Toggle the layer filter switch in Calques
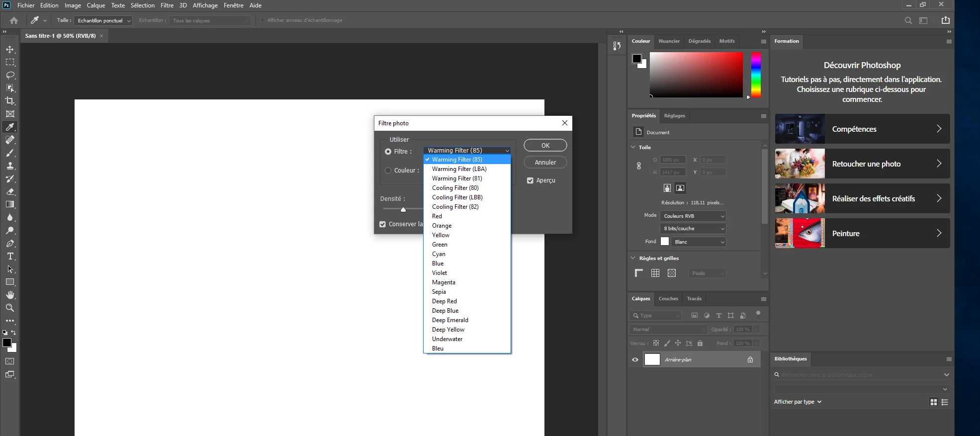The width and height of the screenshot is (980, 436). coord(758,314)
